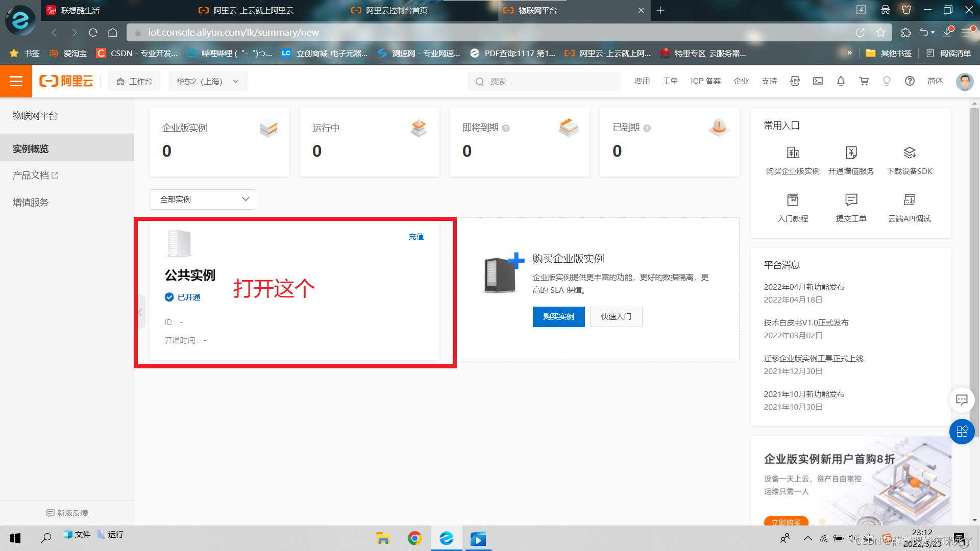Viewport: 980px width, 551px height.
Task: Open 迁移企业版实例工具正式上线 message
Action: pyautogui.click(x=814, y=359)
